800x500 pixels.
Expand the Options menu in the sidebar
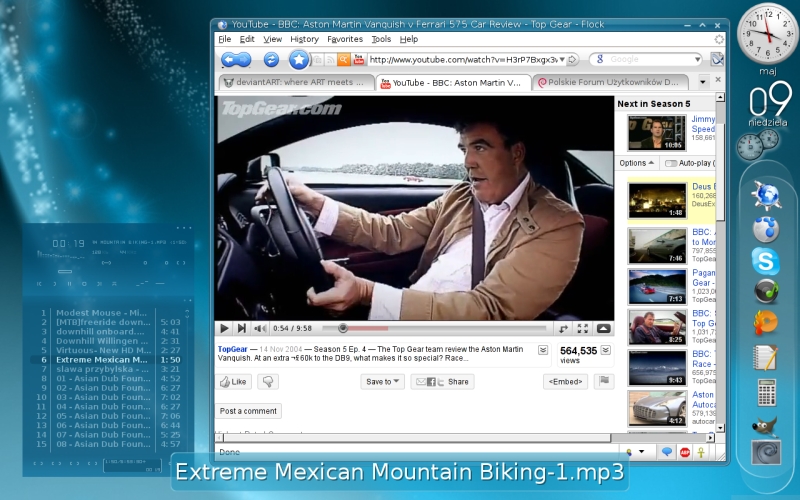636,163
